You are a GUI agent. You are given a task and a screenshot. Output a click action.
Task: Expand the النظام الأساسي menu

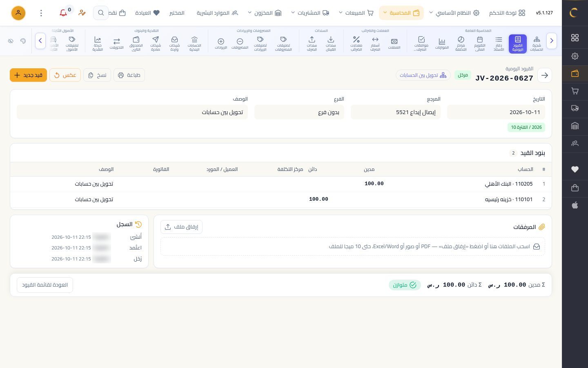[x=454, y=13]
